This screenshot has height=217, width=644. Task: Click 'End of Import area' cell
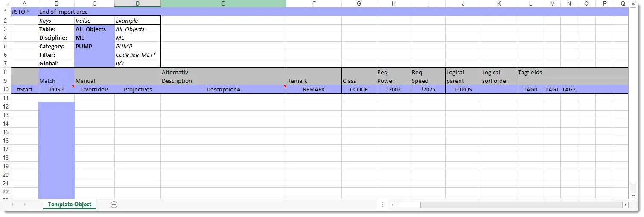click(x=56, y=12)
